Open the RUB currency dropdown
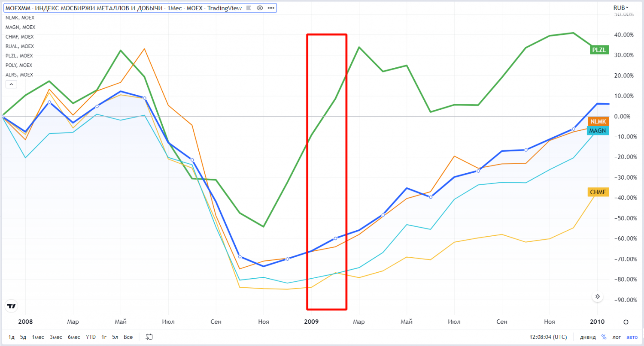The height and width of the screenshot is (346, 644). (620, 8)
